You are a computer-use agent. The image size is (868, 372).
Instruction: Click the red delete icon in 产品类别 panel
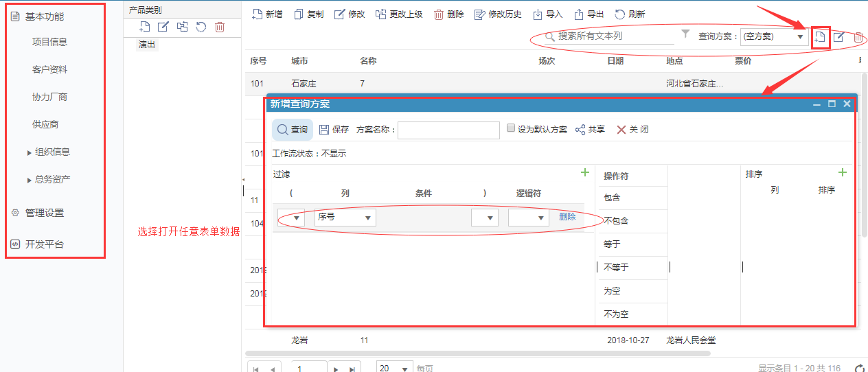[220, 27]
